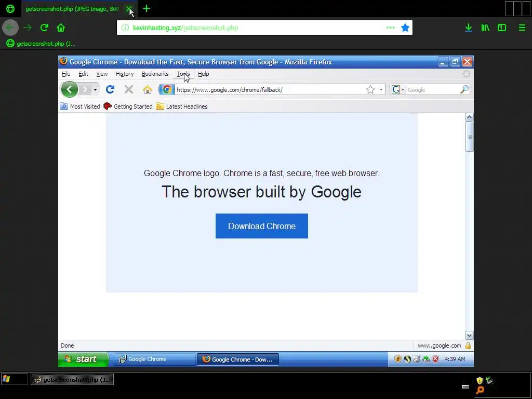532x399 pixels.
Task: Select the Google Chrome - Dow... Firefox taskbar button
Action: [x=238, y=360]
